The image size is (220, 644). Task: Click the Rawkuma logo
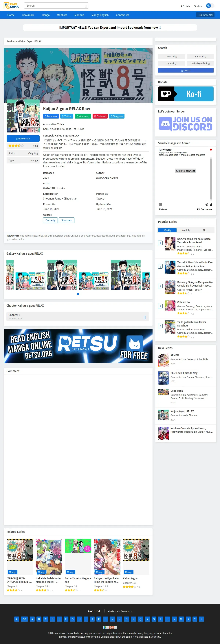[11, 5]
